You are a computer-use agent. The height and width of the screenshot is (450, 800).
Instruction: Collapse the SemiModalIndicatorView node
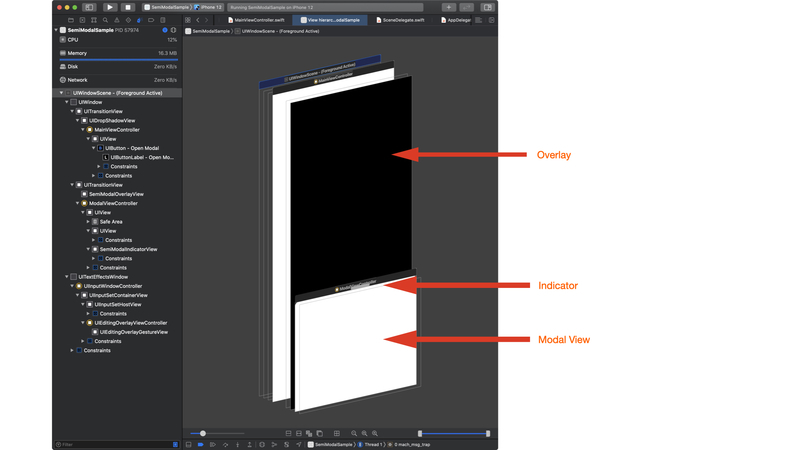pyautogui.click(x=88, y=249)
